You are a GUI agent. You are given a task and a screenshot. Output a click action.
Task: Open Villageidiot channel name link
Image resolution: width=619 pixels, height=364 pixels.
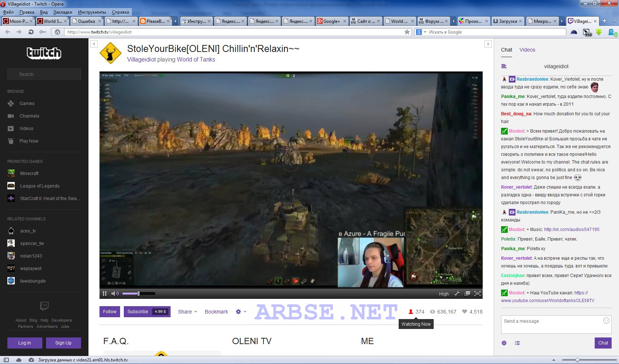click(x=141, y=59)
